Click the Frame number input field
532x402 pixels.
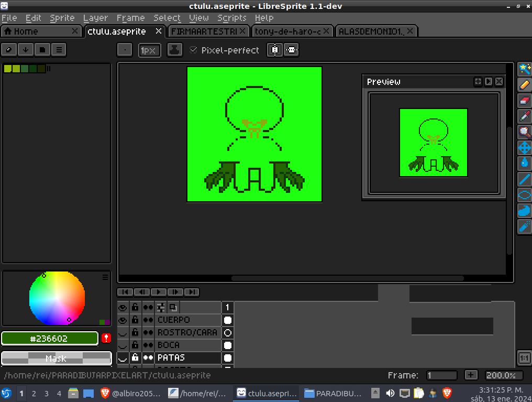point(441,375)
